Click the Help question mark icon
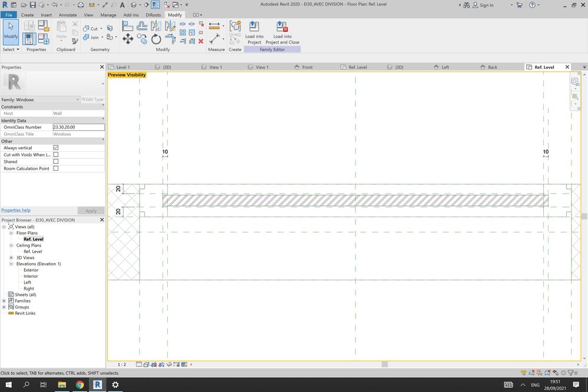 pyautogui.click(x=532, y=5)
